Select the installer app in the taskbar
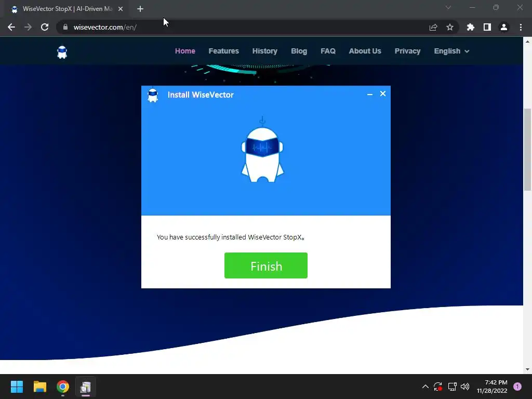The width and height of the screenshot is (532, 399). 86,387
